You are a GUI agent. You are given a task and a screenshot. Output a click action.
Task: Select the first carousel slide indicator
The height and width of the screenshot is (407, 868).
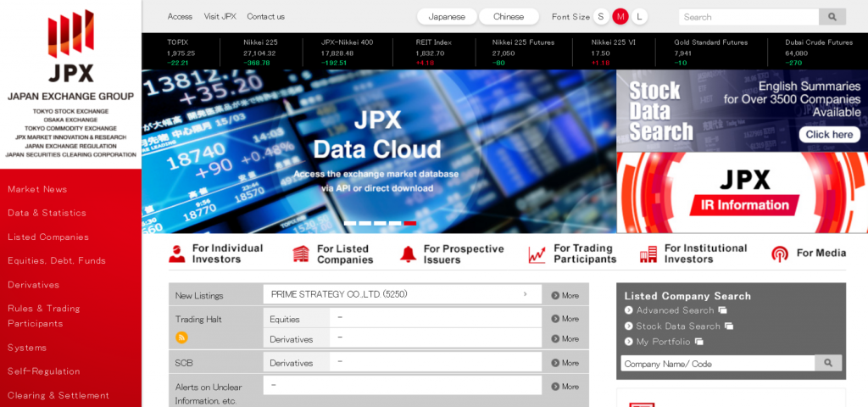[x=350, y=223]
